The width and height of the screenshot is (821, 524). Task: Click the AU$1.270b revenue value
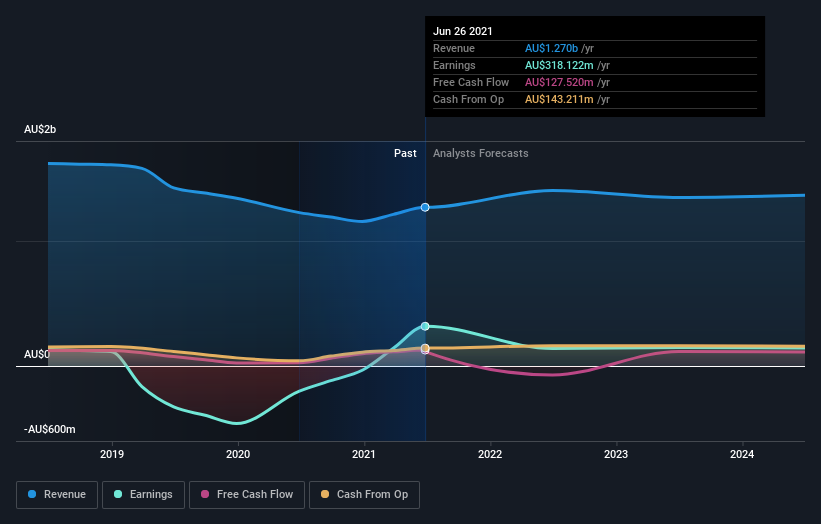[x=551, y=48]
